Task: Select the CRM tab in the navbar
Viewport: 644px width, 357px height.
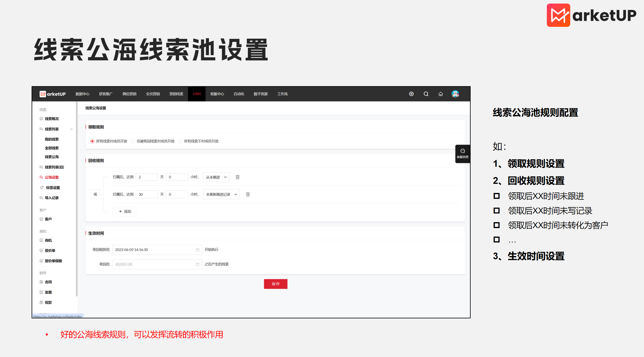Action: 197,94
